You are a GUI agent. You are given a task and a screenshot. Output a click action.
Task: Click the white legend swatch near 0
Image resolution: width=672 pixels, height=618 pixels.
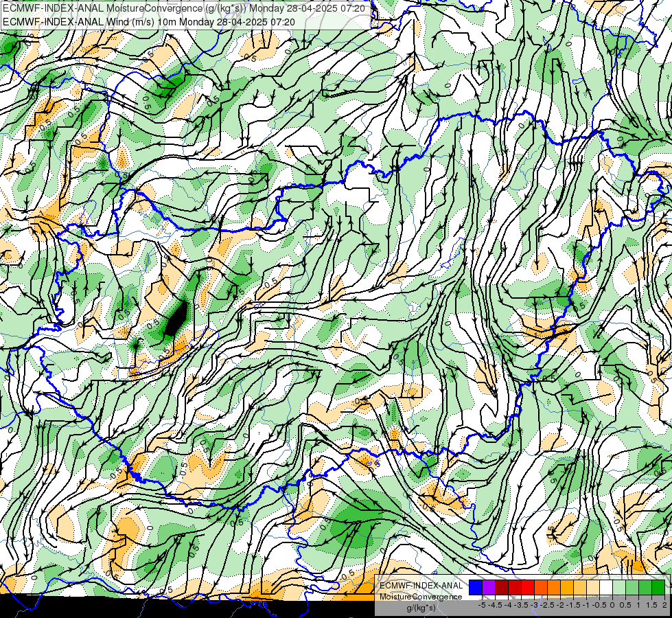pos(606,588)
